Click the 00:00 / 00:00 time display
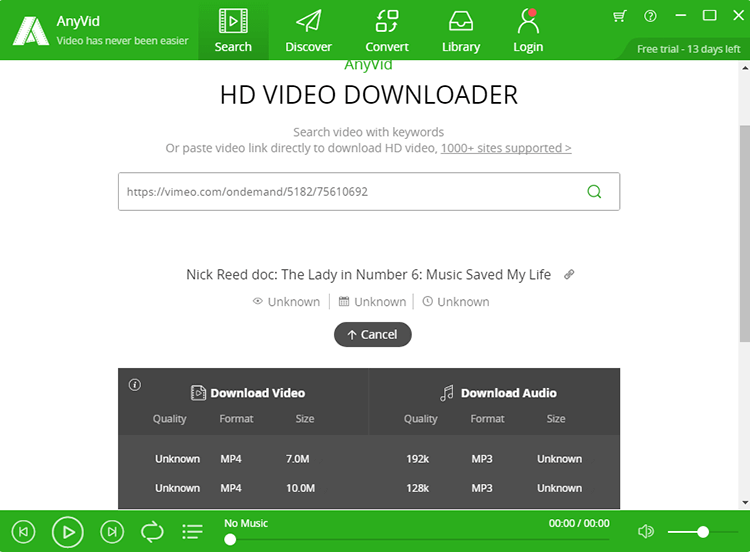The width and height of the screenshot is (750, 552). (579, 523)
